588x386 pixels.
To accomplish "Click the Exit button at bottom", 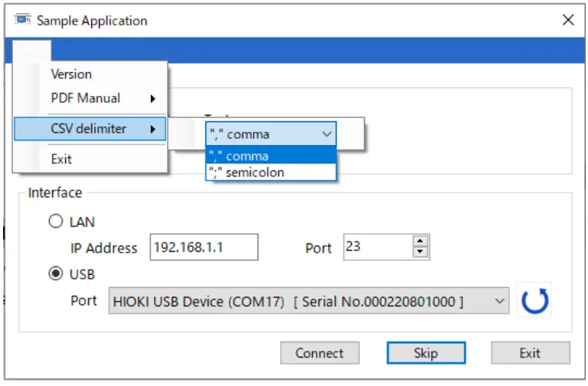I will click(x=530, y=353).
